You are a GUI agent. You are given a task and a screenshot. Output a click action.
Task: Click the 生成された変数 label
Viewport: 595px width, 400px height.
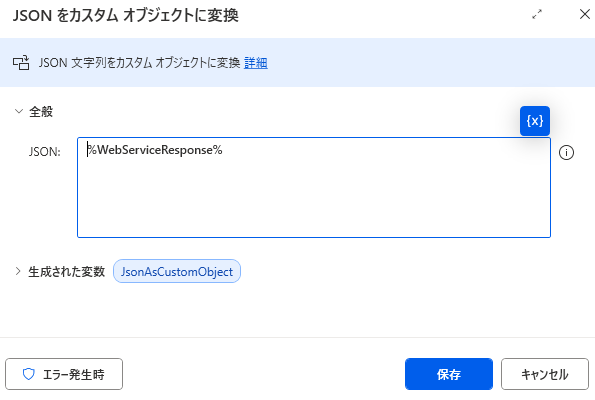(x=66, y=272)
